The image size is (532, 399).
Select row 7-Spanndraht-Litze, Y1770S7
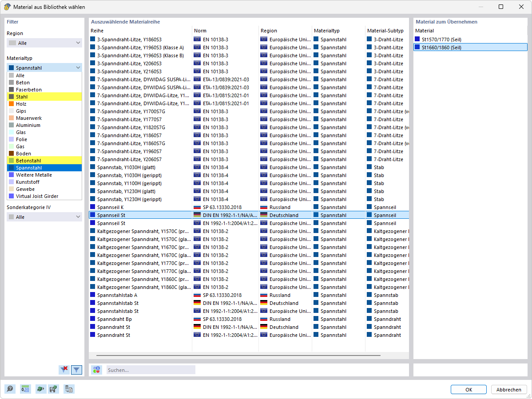(x=249, y=119)
